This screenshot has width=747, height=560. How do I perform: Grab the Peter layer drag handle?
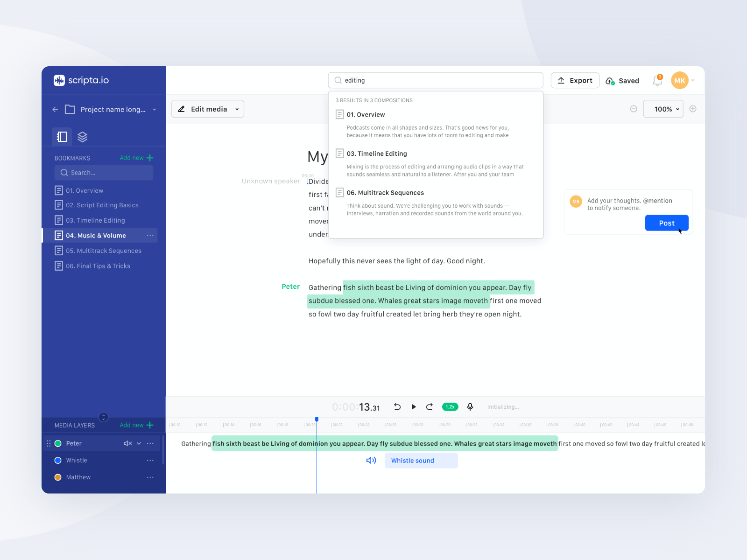[49, 443]
